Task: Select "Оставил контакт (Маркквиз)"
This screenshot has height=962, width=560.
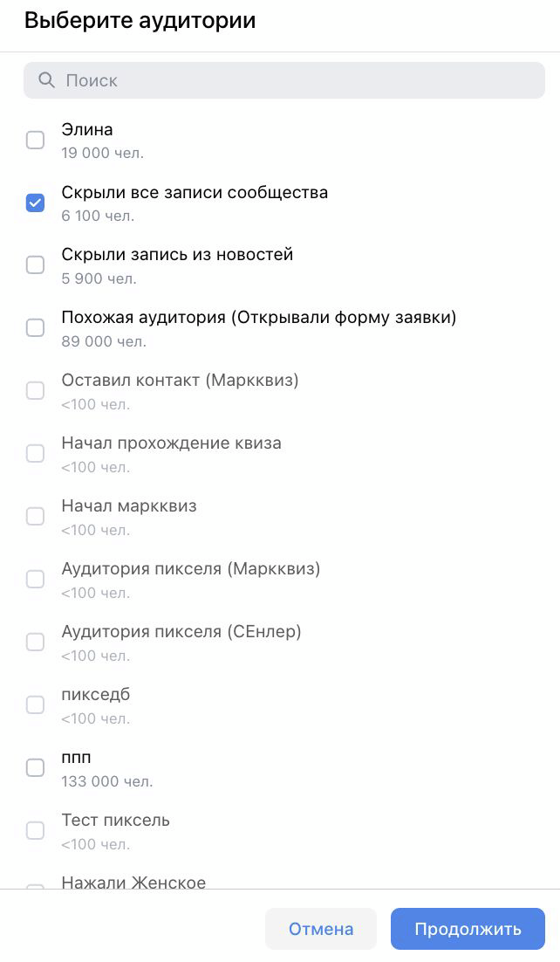Action: click(35, 390)
